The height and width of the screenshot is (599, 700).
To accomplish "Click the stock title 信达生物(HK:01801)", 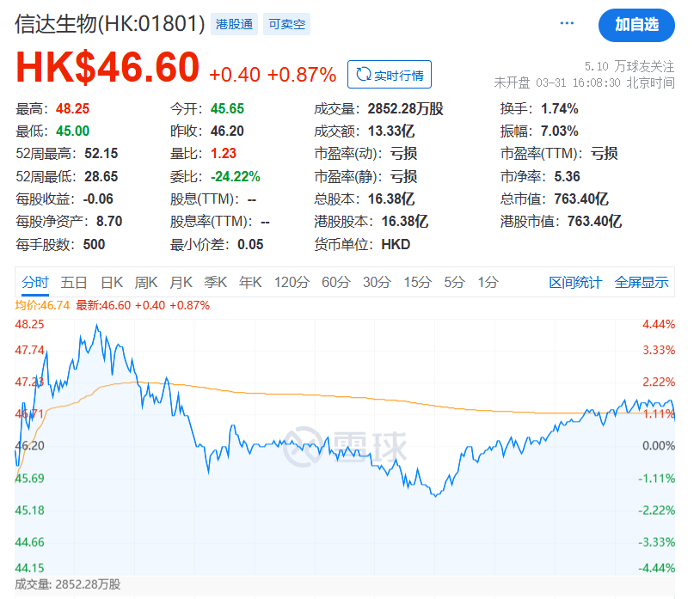I will pos(110,24).
